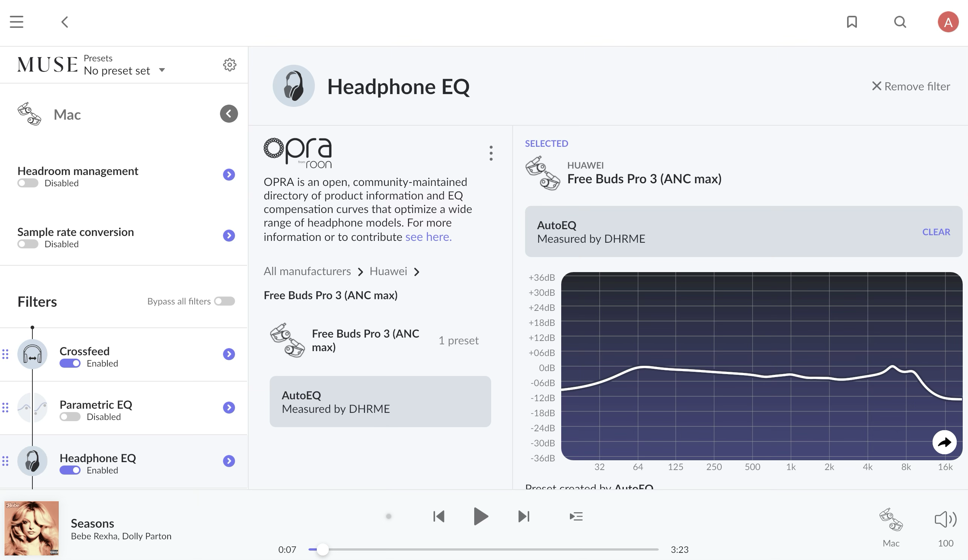
Task: Open bookmarks from the top bar
Action: (852, 22)
